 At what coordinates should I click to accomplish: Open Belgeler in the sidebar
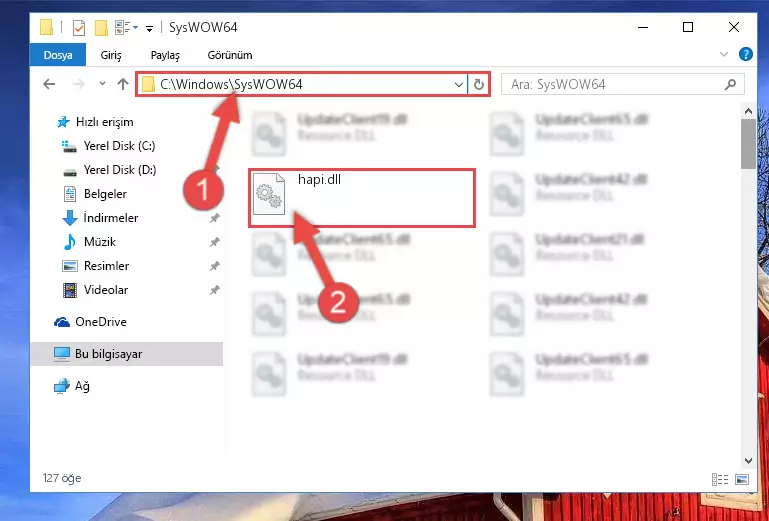pyautogui.click(x=105, y=194)
